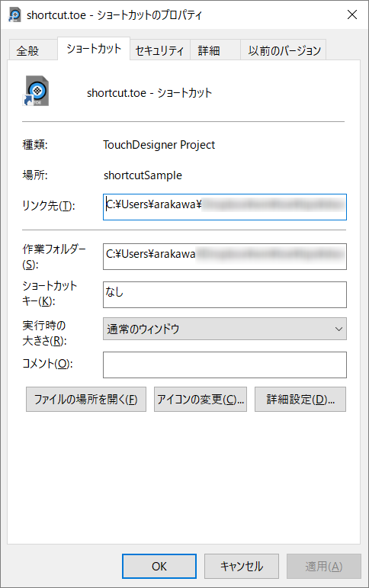Close the properties dialog with X
Screen dimensions: 369x588
pos(351,14)
